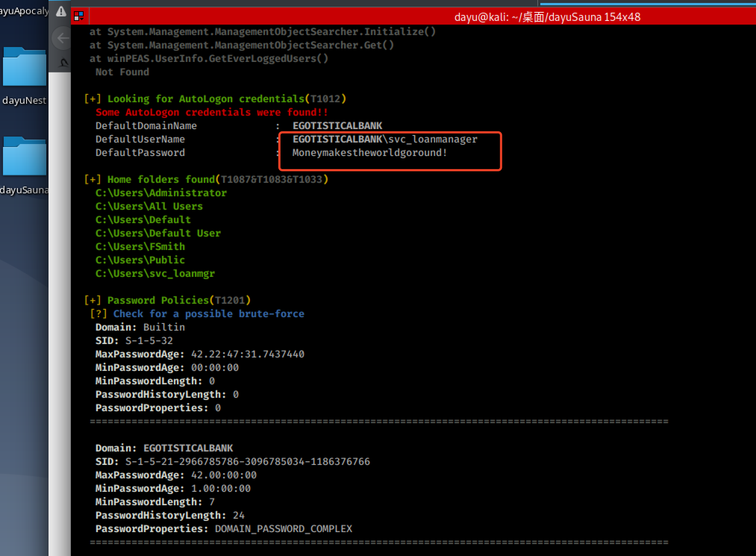Select the svc_loanmanager username text

433,139
